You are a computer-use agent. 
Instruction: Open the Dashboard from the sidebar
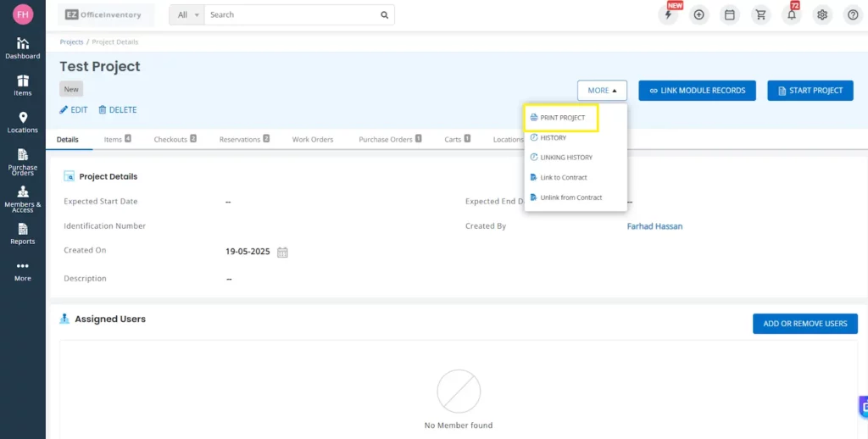click(23, 47)
